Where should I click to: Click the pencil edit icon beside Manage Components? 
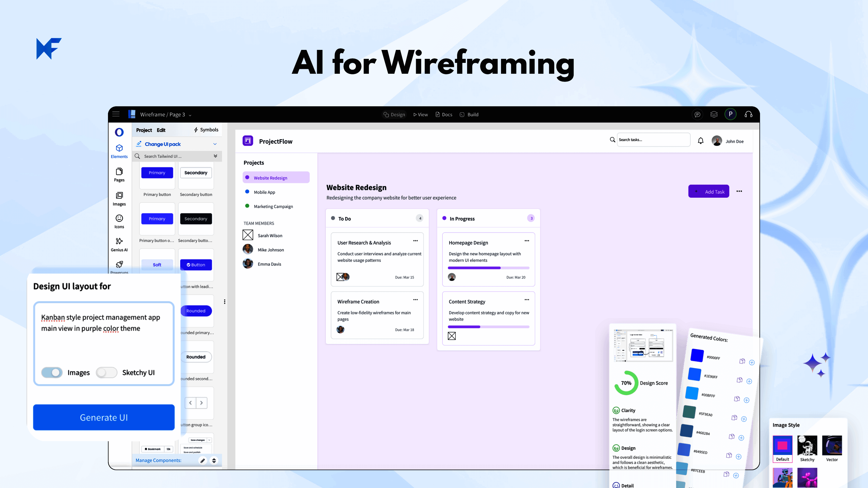(203, 461)
